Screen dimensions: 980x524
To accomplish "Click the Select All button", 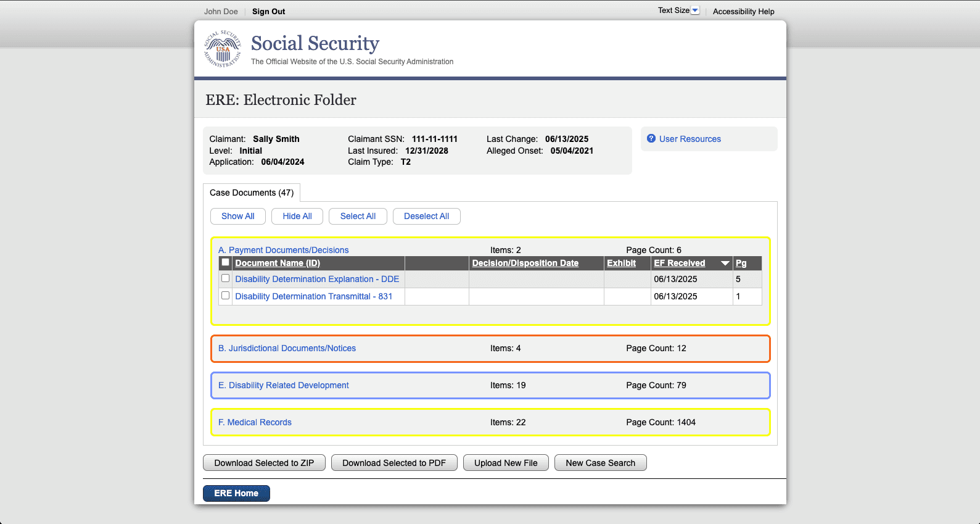I will (358, 216).
